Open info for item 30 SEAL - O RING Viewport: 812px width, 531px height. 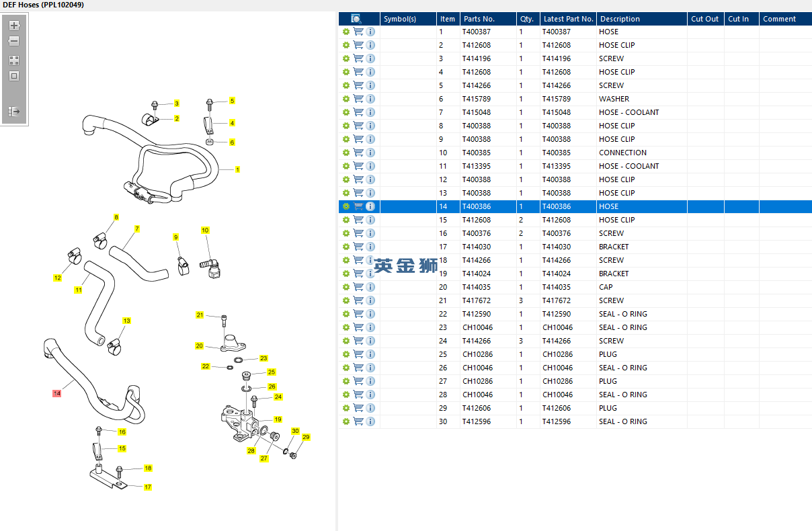click(370, 421)
